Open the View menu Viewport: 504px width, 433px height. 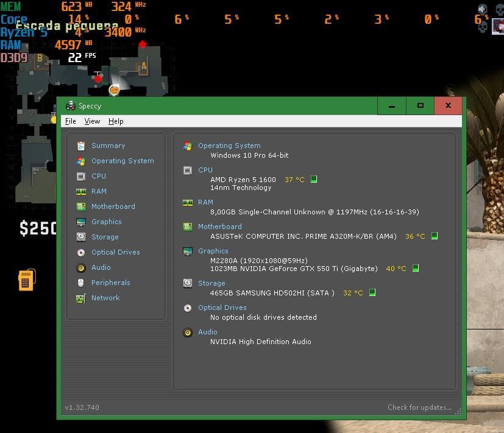[92, 121]
